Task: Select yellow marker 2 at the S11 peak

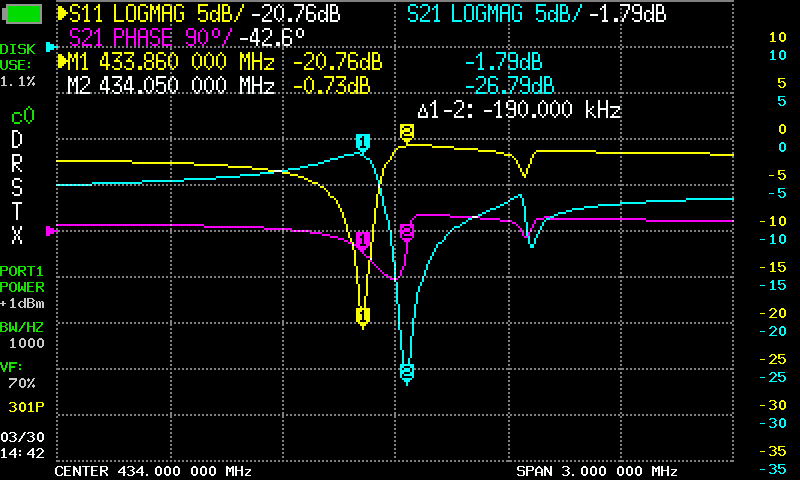Action: click(x=407, y=132)
